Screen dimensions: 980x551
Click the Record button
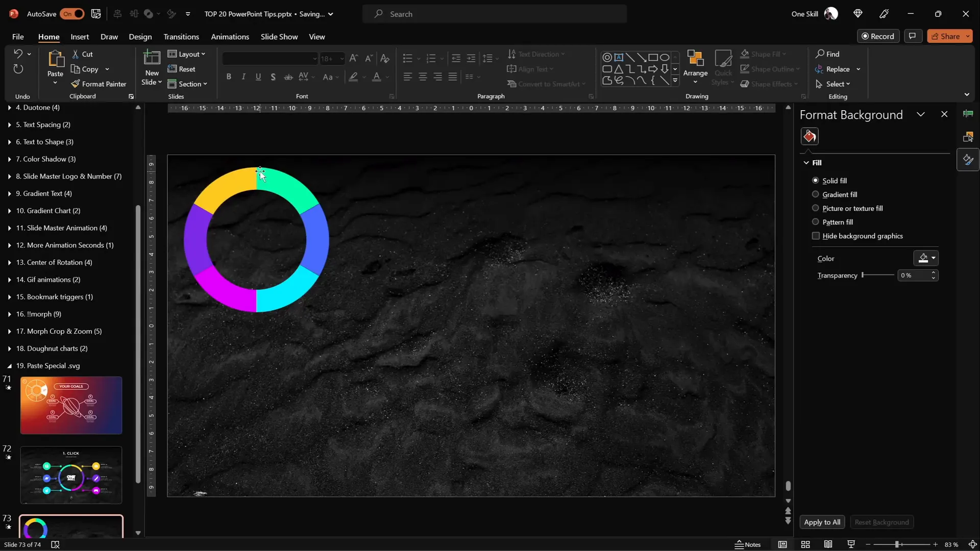tap(878, 36)
